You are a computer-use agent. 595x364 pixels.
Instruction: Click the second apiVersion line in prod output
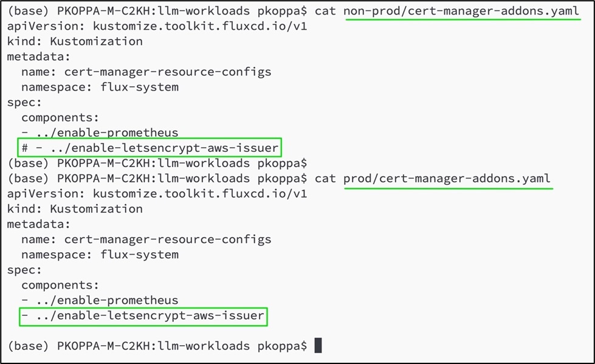[x=157, y=194]
